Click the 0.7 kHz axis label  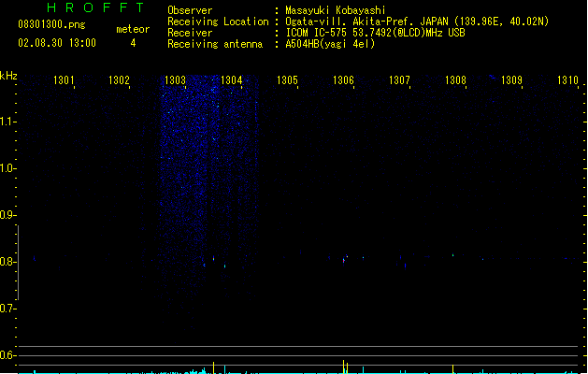click(7, 309)
